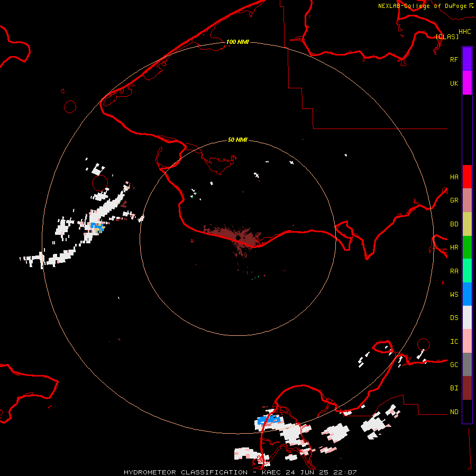Click the HA red legend swatch

tap(467, 177)
